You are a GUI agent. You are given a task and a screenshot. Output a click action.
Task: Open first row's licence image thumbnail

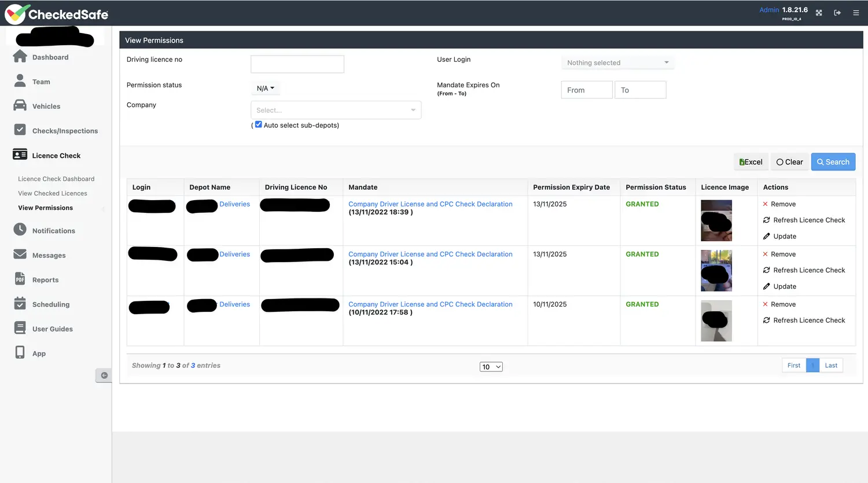(716, 220)
